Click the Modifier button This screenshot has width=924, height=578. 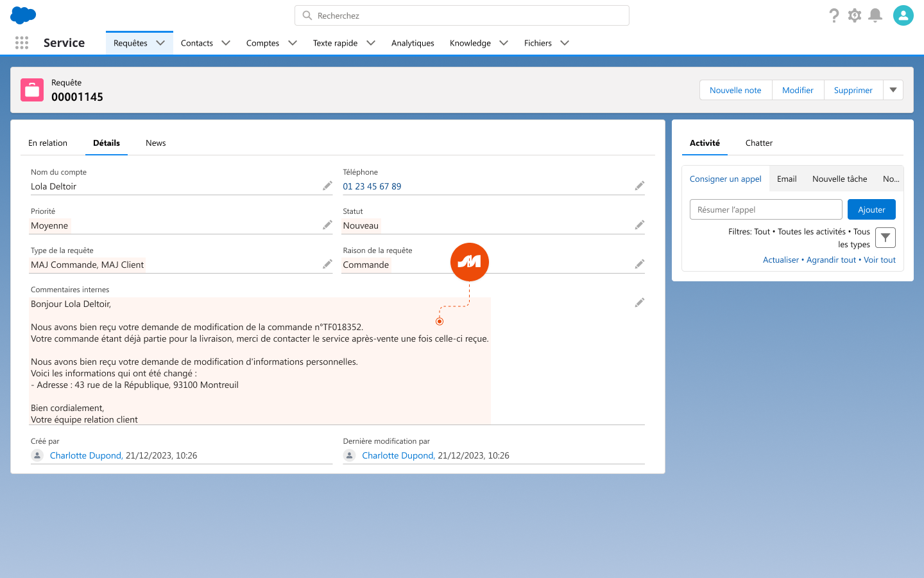tap(798, 90)
